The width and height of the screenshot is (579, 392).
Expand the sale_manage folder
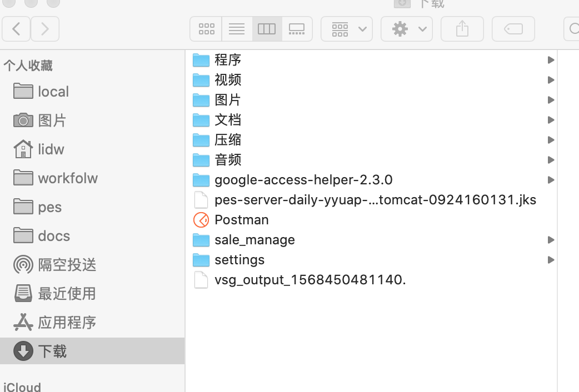551,240
